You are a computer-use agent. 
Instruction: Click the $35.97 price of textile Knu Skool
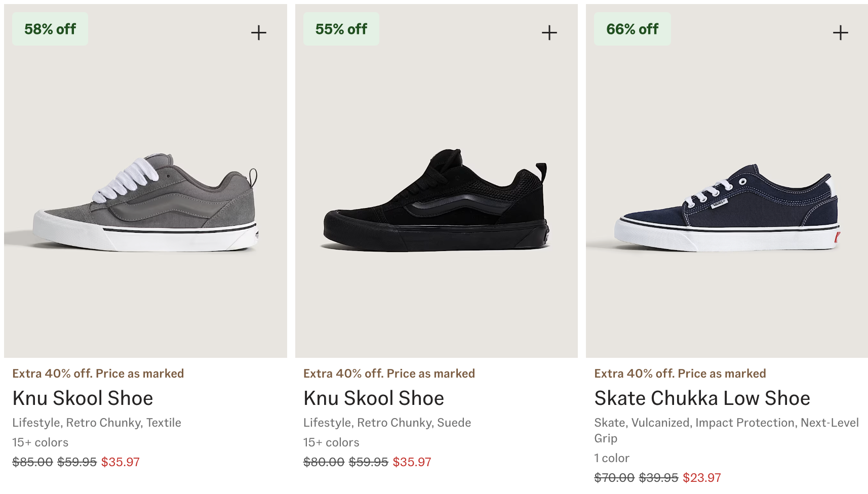(121, 462)
